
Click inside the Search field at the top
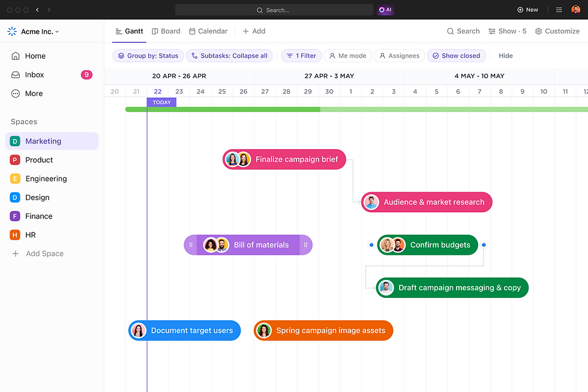pyautogui.click(x=274, y=10)
